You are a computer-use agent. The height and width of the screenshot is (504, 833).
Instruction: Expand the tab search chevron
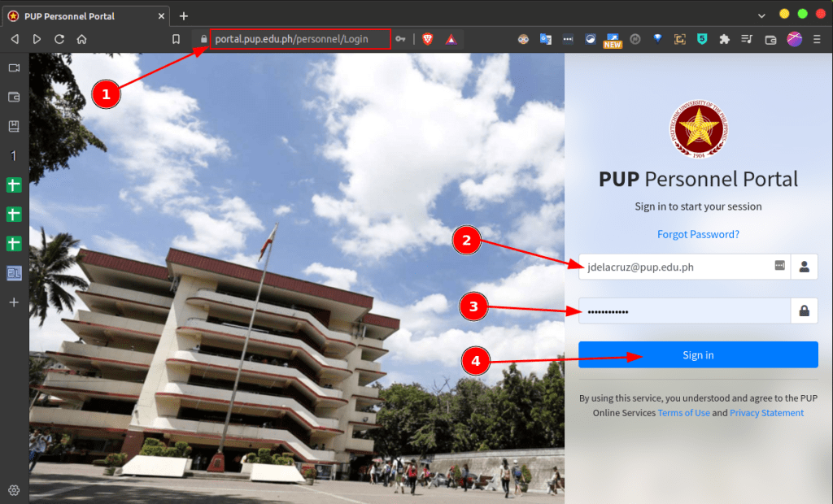(761, 15)
